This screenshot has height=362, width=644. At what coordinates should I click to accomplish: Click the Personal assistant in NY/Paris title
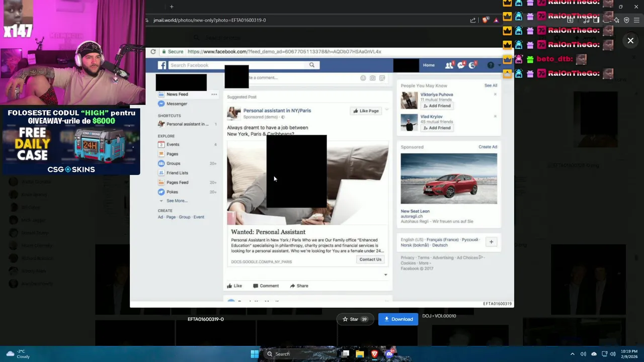point(277,111)
